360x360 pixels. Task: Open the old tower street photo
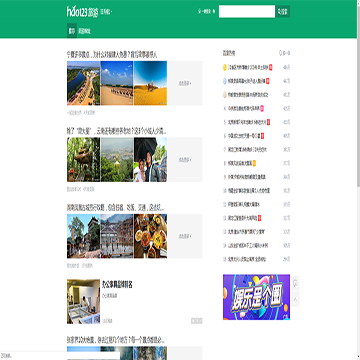coord(83,236)
